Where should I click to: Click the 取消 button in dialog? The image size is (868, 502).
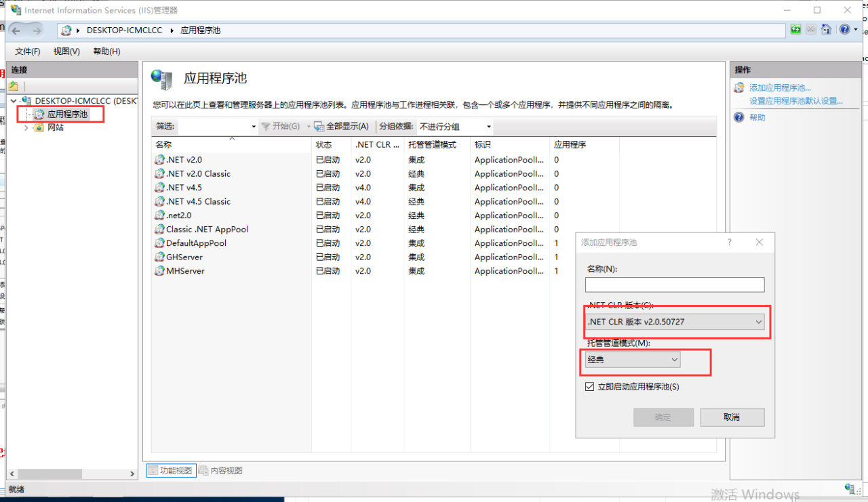[732, 417]
